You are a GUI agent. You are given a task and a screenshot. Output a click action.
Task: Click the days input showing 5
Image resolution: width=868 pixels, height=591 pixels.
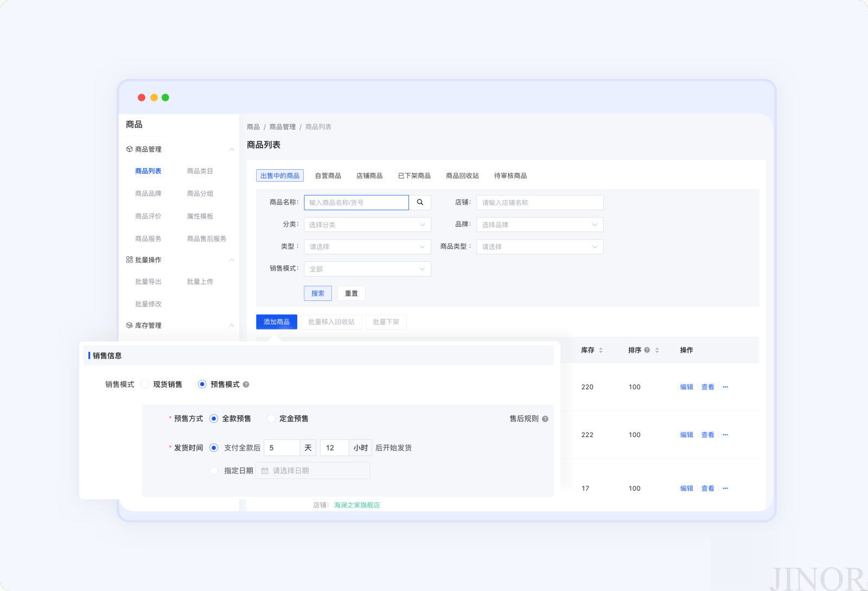(282, 448)
